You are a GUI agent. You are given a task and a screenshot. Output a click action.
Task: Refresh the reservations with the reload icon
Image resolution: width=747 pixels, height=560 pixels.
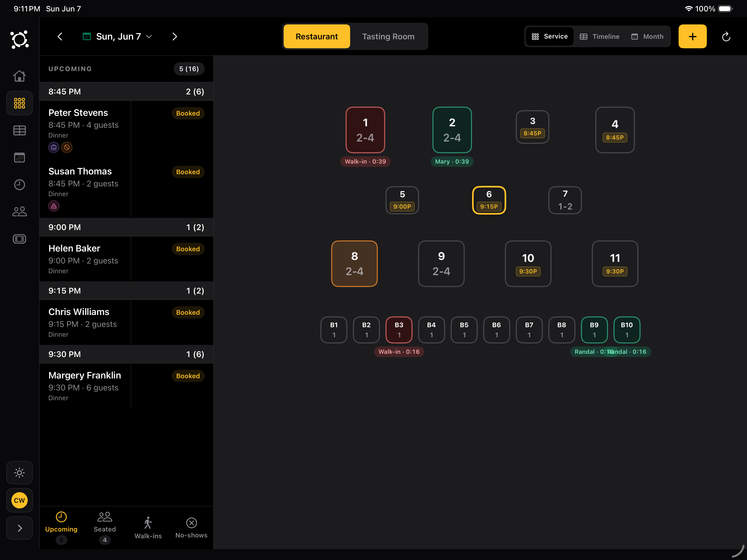pos(726,36)
